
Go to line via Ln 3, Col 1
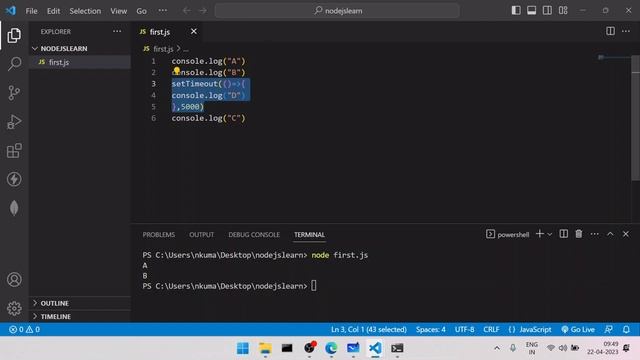coord(369,329)
